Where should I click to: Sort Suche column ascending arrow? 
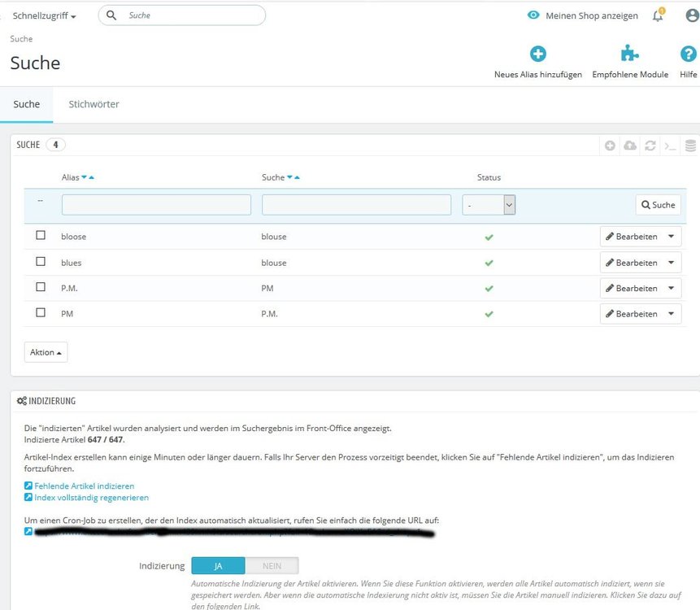pos(297,177)
